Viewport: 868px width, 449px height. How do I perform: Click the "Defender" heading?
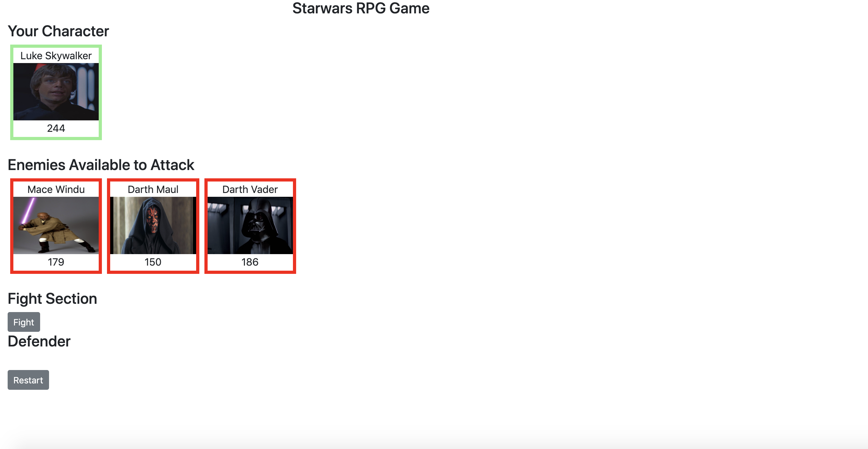(39, 341)
